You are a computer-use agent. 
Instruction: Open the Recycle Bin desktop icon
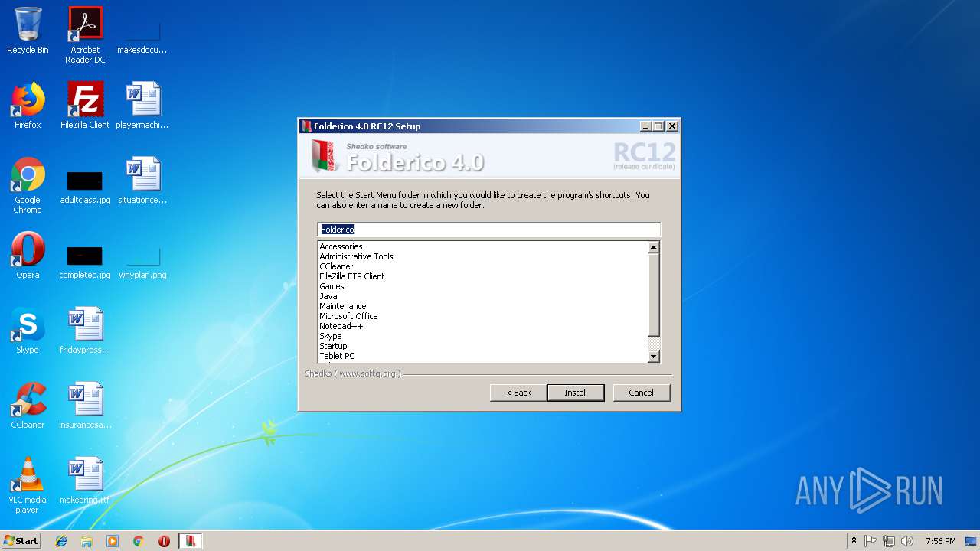point(28,31)
